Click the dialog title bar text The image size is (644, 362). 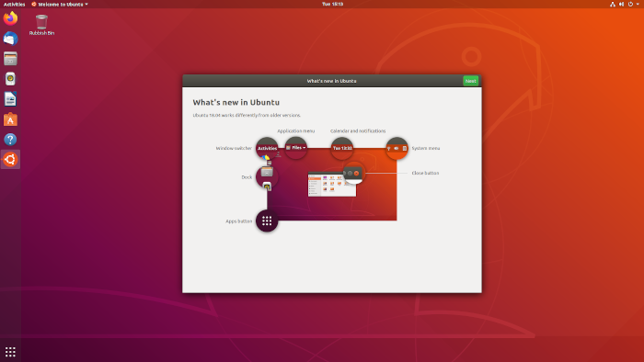tap(332, 81)
